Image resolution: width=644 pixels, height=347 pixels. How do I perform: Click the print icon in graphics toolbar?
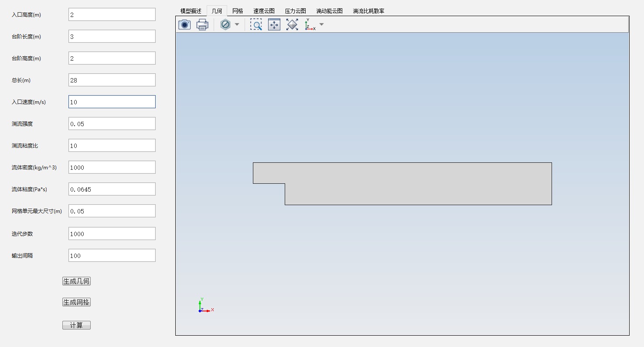click(x=202, y=25)
